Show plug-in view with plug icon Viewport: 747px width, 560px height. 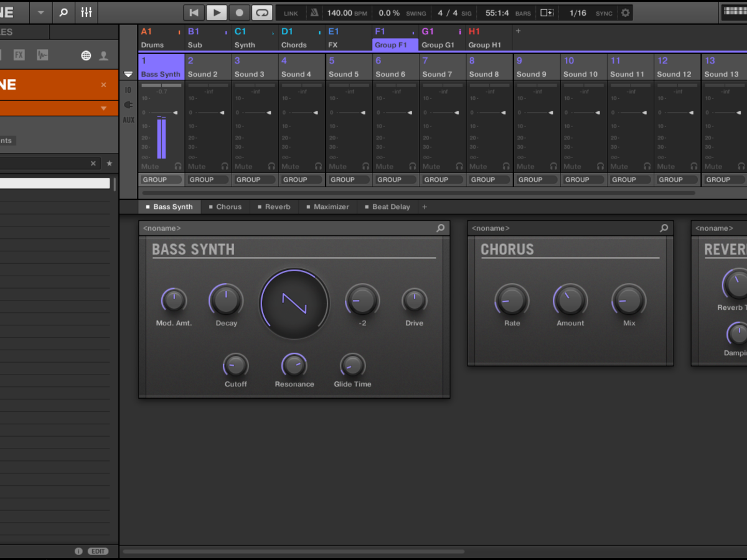pos(128,105)
